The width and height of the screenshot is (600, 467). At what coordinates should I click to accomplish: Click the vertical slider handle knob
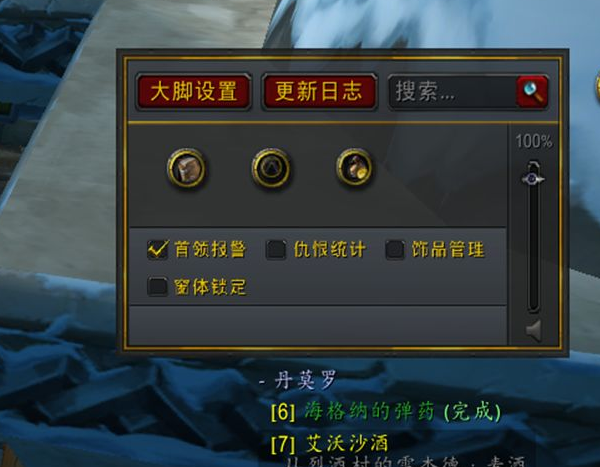pos(533,178)
